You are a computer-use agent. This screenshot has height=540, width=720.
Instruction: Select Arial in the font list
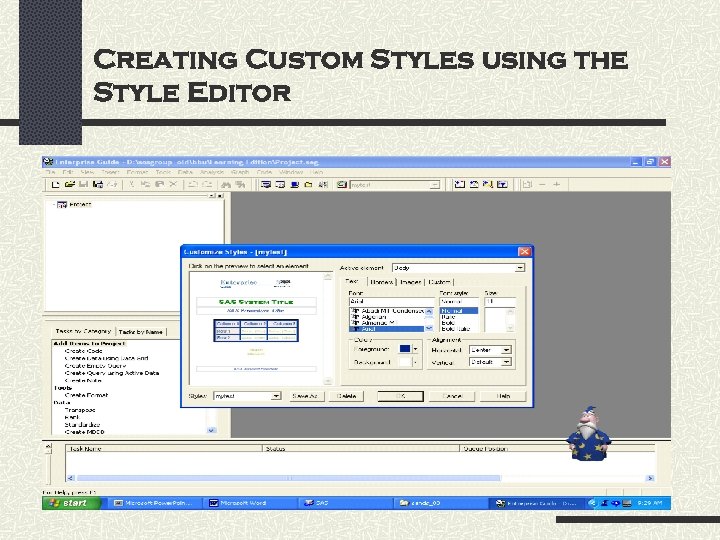tap(387, 329)
